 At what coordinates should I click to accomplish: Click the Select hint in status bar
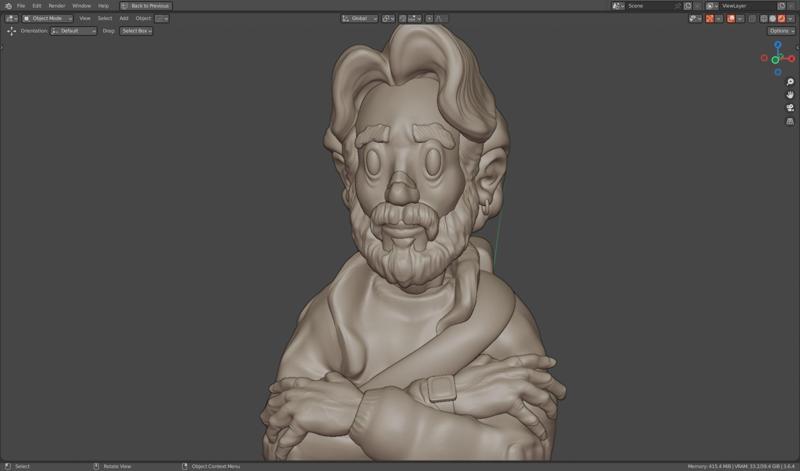[x=17, y=466]
